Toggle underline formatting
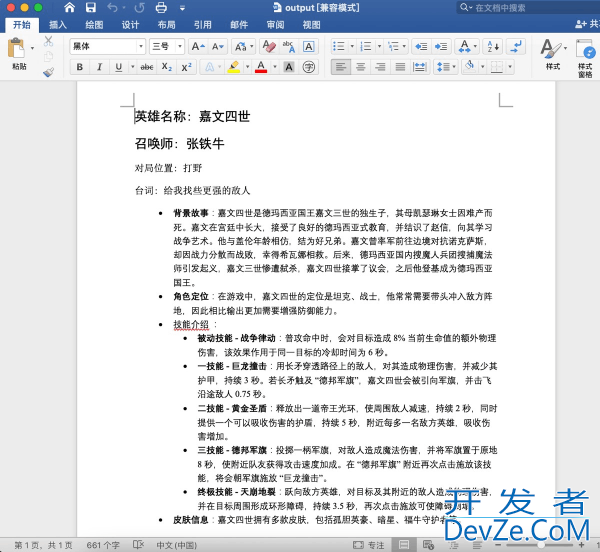600x552 pixels. pyautogui.click(x=119, y=67)
